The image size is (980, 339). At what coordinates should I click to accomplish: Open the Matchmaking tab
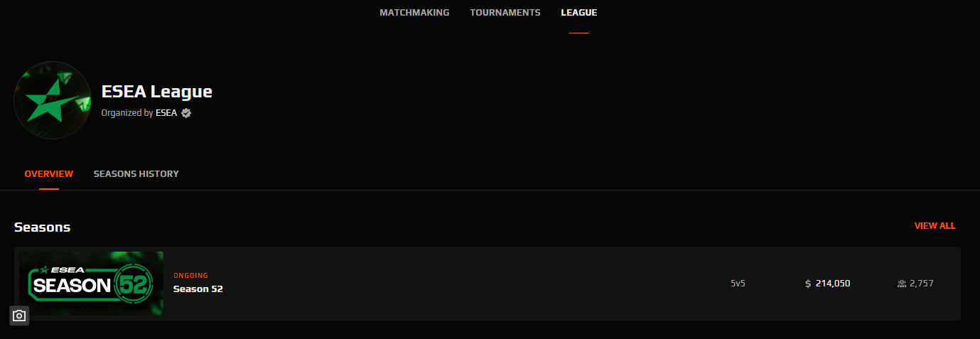tap(414, 13)
